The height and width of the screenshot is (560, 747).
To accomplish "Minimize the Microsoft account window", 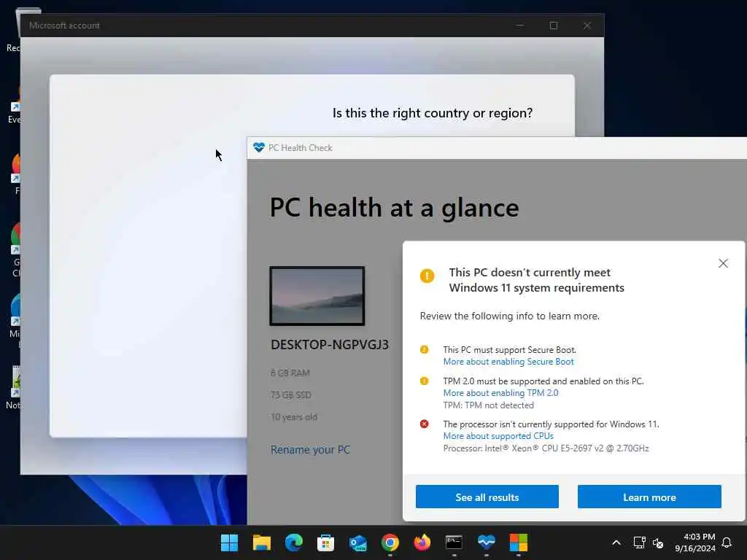I will tap(519, 26).
